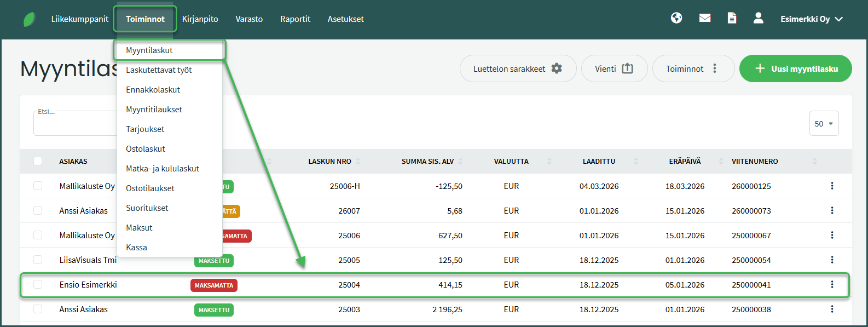The height and width of the screenshot is (327, 868).
Task: Open the user profile icon
Action: pyautogui.click(x=758, y=18)
